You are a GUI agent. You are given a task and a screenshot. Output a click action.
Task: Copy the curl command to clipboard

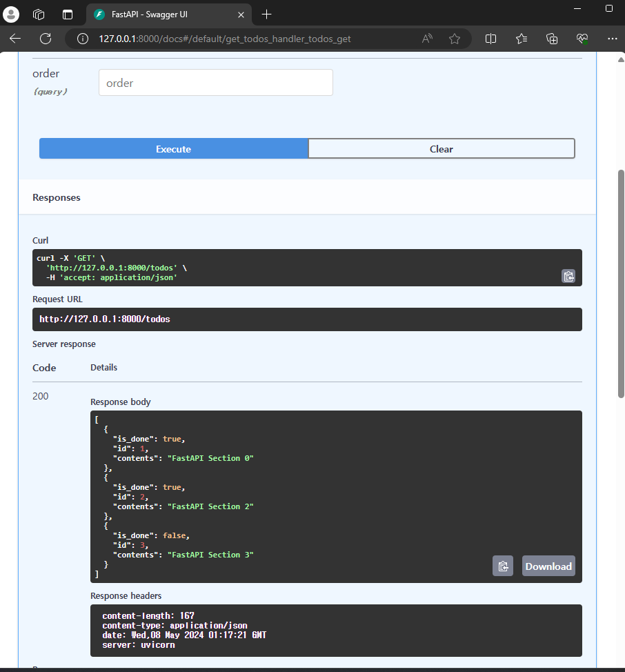pos(568,277)
